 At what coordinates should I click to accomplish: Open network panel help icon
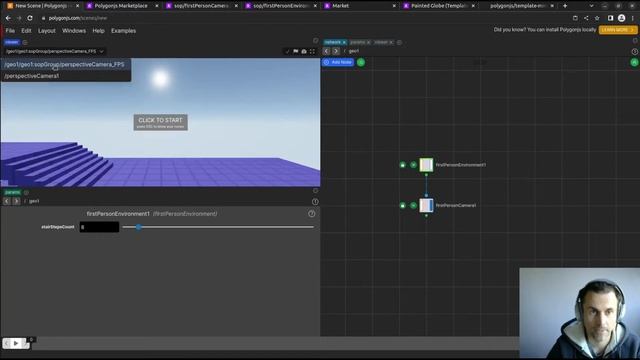(x=634, y=51)
